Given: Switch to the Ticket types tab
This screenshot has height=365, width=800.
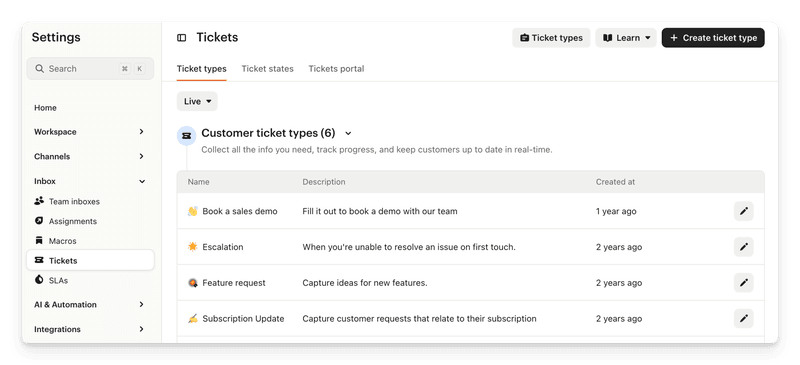Looking at the screenshot, I should 202,69.
